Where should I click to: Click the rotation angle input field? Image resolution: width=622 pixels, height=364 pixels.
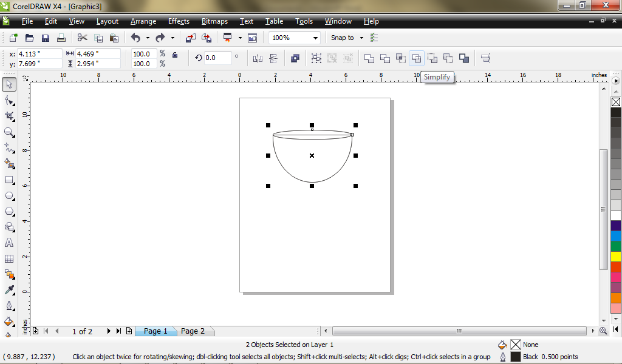[217, 58]
